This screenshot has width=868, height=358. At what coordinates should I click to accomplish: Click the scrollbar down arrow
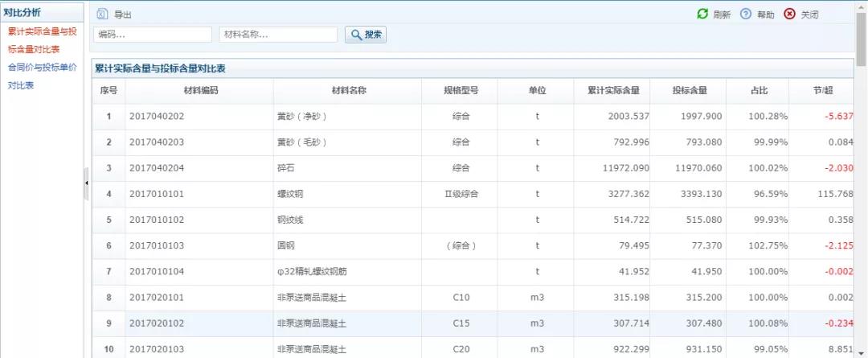862,353
